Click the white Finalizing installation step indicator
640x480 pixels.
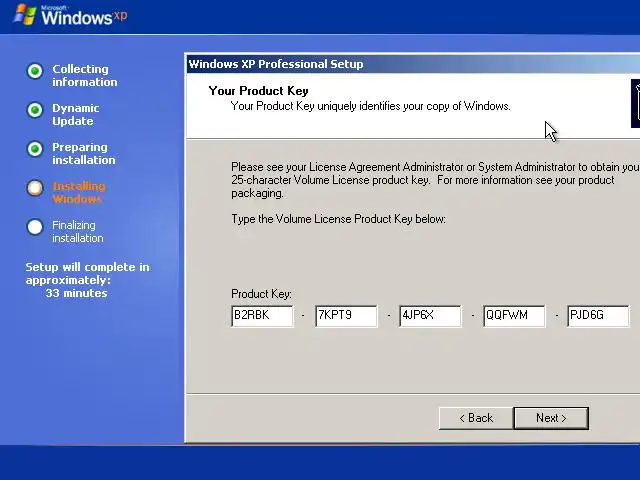35,227
